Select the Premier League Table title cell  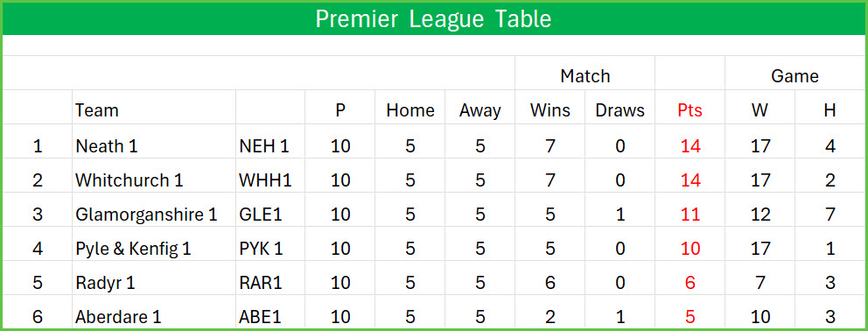(433, 19)
